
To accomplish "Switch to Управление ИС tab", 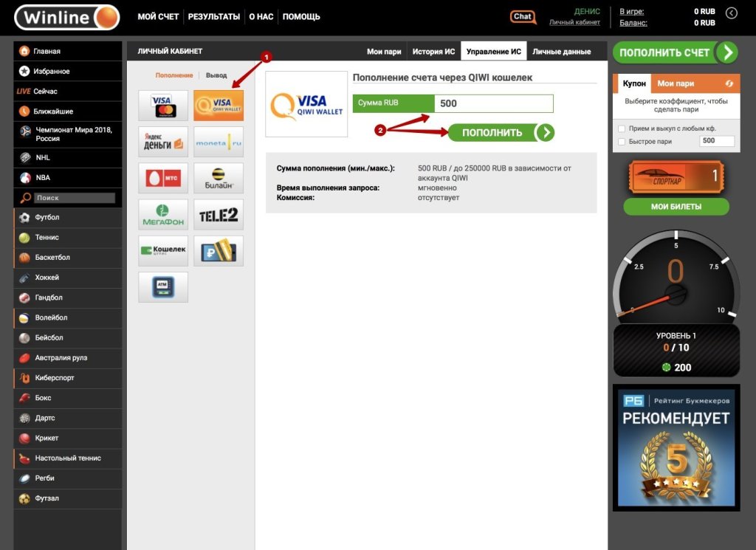I will 494,51.
